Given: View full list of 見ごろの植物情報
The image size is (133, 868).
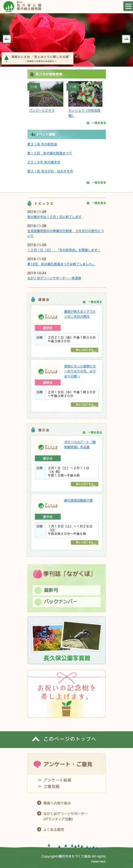Looking at the screenshot, I should (96, 123).
